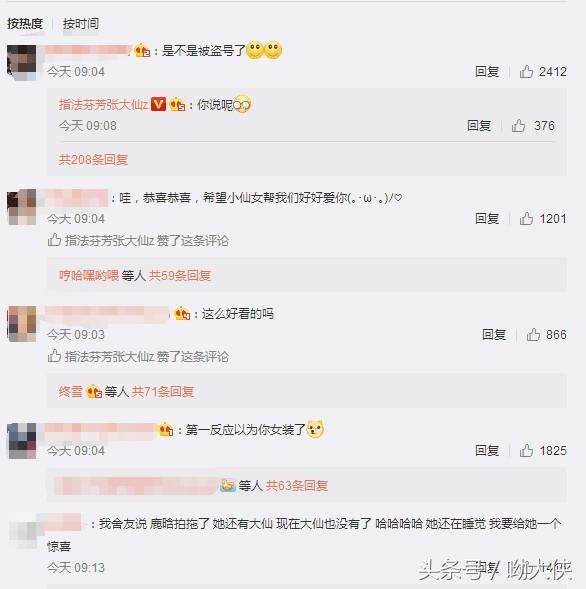
Task: Like the 这么好看的吗 comment
Action: [533, 334]
